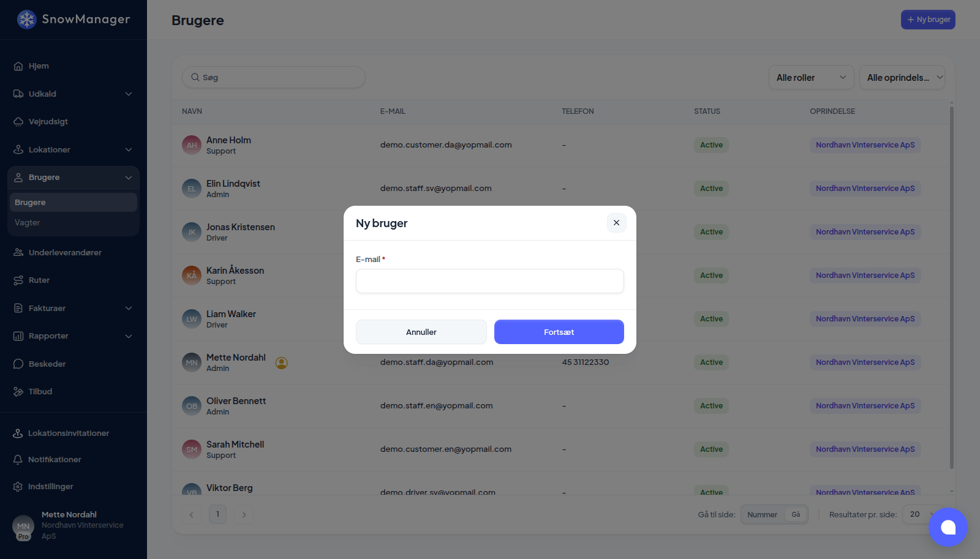Click the Fortsæt button

[x=559, y=332]
